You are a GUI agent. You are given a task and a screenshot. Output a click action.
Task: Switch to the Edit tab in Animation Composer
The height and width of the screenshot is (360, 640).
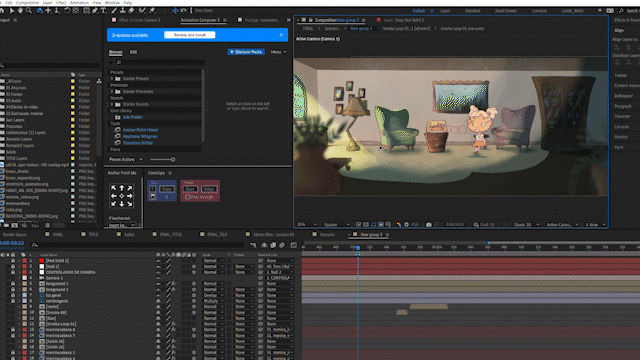point(133,52)
